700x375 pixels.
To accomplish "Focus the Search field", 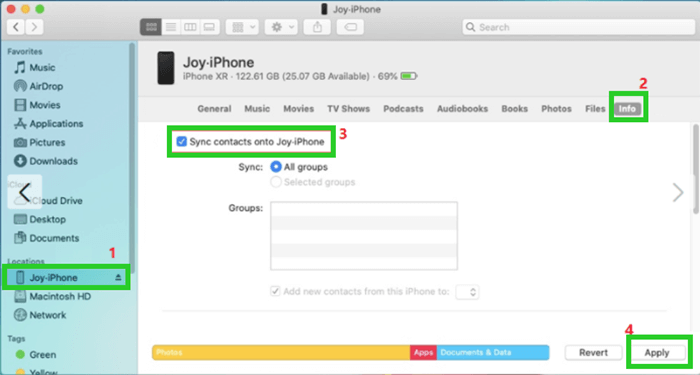I will 579,27.
